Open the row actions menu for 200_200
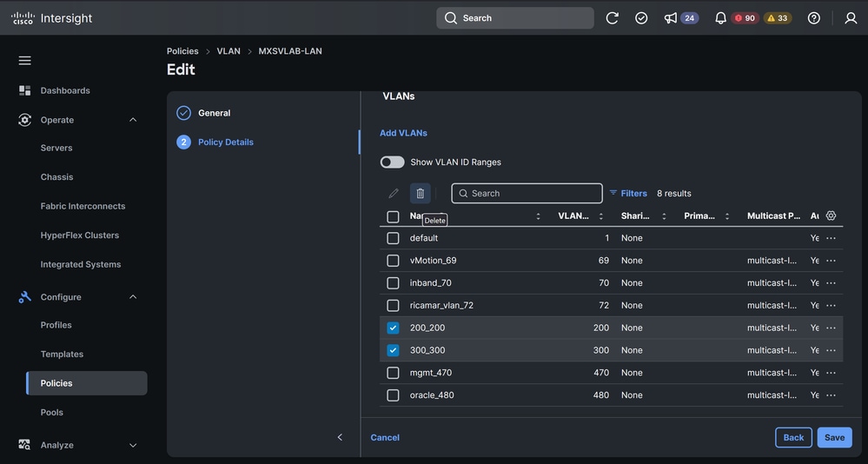The height and width of the screenshot is (464, 868). click(x=831, y=328)
